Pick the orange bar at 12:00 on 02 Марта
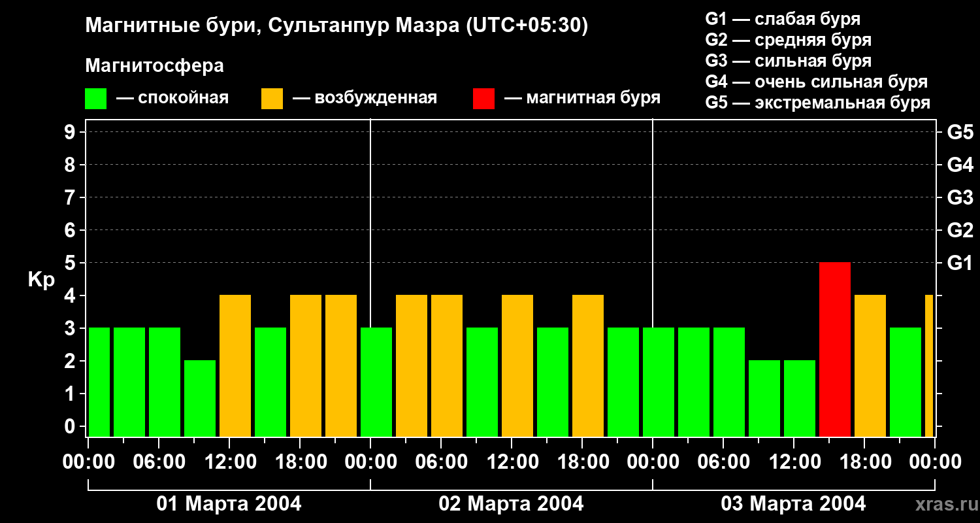 coord(517,365)
